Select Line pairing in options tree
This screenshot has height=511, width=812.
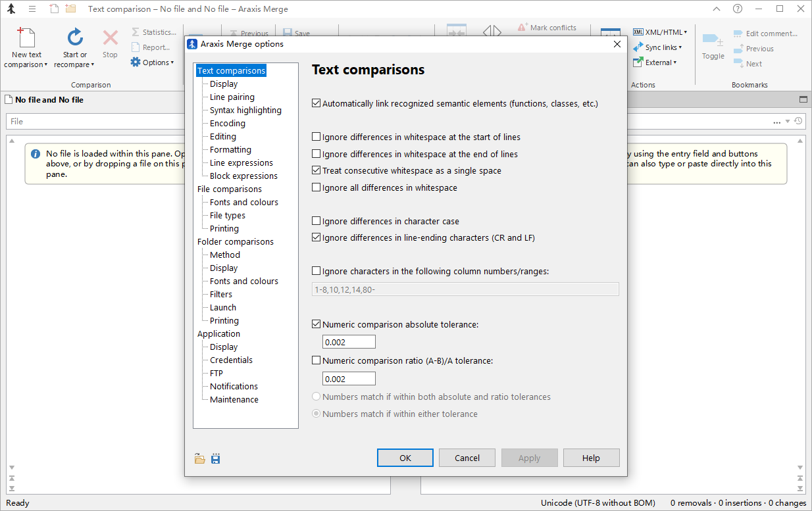point(232,97)
